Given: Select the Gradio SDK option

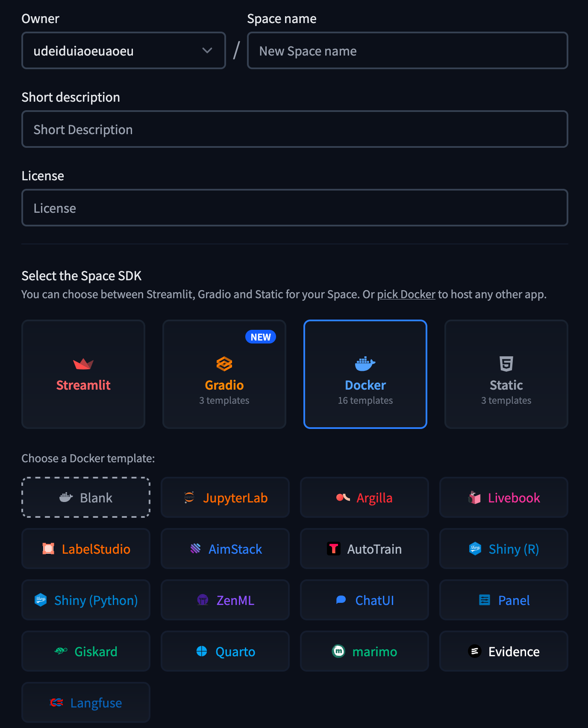Looking at the screenshot, I should pos(224,374).
